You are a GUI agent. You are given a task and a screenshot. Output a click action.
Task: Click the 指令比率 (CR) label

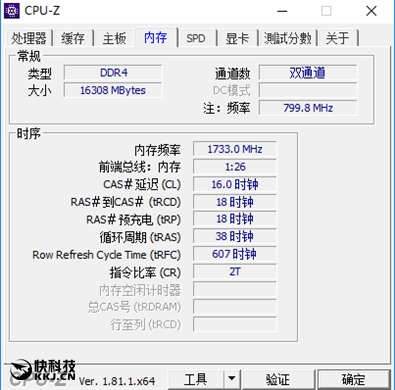pos(145,273)
